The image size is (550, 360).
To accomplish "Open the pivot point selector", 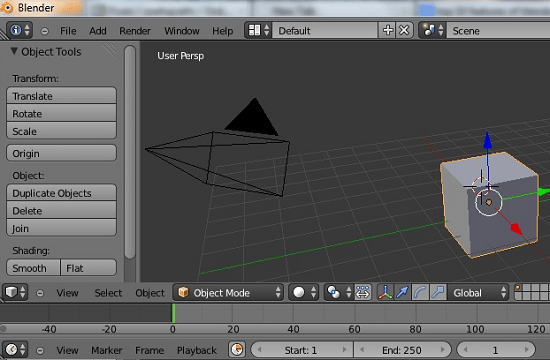I will (x=338, y=292).
